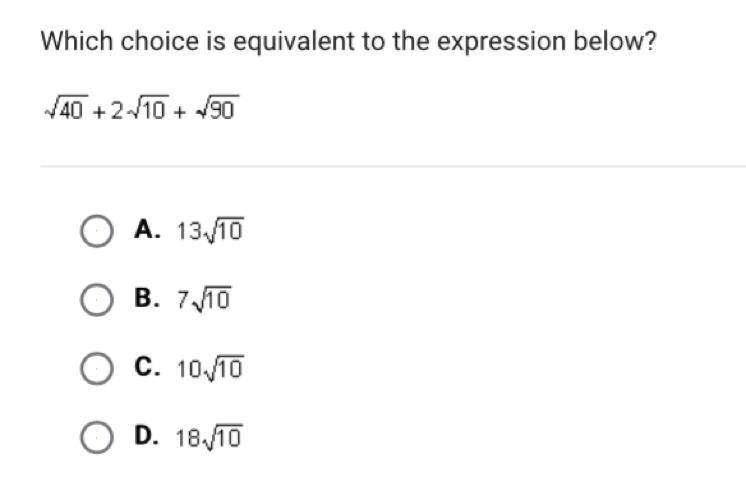Click the 2√10 term in the expression
Image resolution: width=746 pixels, height=502 pixels.
tap(142, 107)
